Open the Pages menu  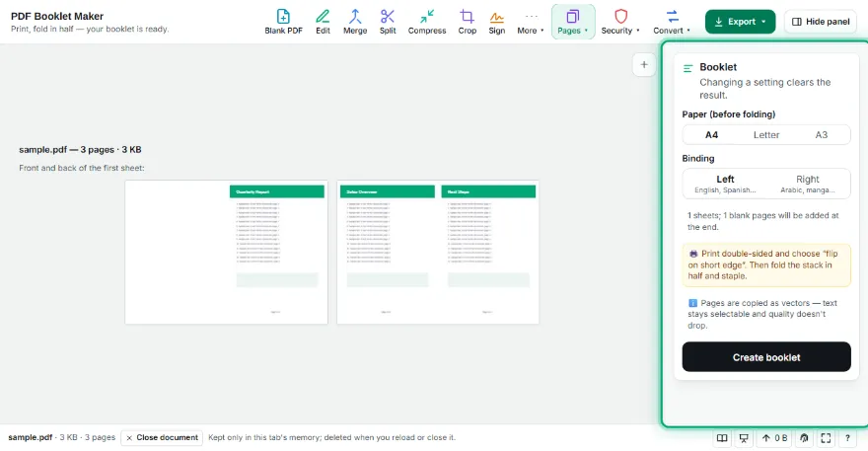(x=573, y=22)
